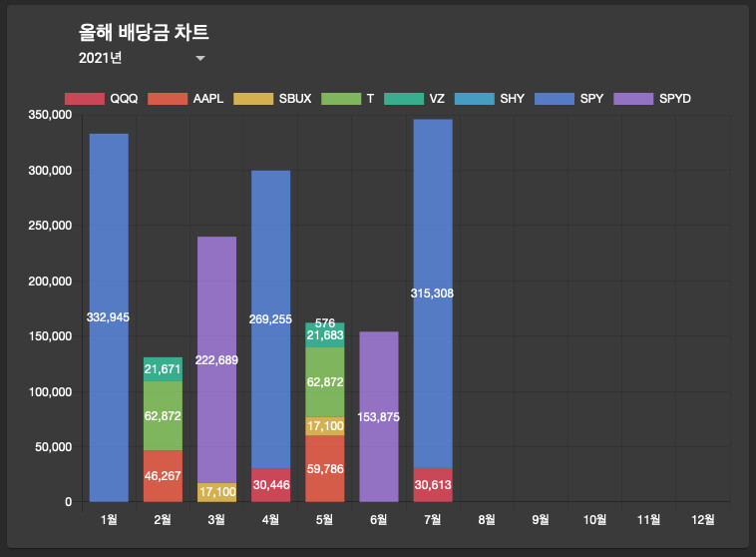756x557 pixels.
Task: Hide the SPY series from legend
Action: pyautogui.click(x=568, y=99)
